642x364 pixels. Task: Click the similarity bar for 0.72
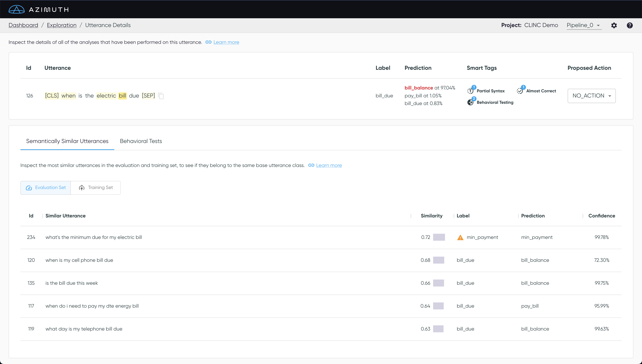coord(439,237)
